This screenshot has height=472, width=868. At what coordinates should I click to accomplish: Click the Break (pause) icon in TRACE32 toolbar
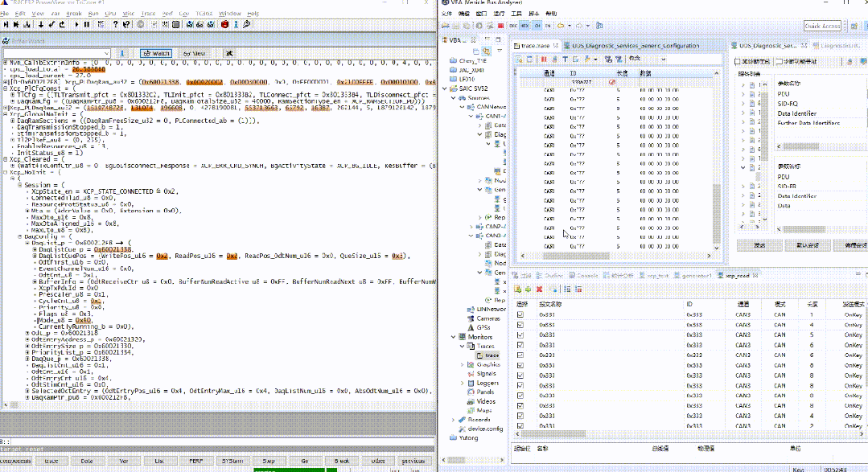pos(87,24)
